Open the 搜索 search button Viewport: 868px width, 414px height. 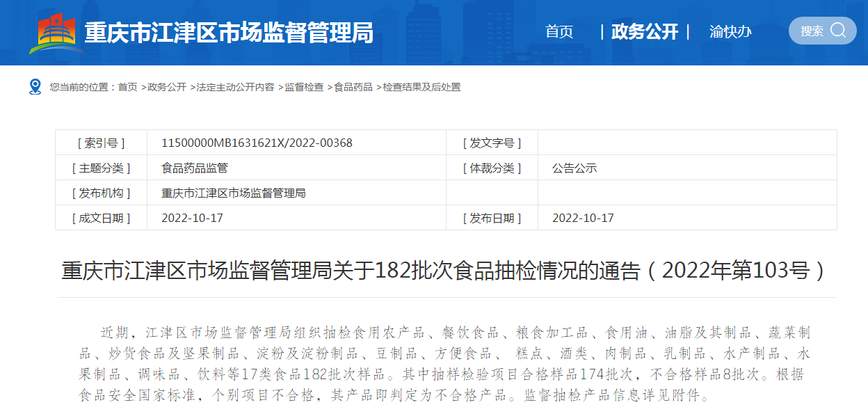tap(822, 31)
